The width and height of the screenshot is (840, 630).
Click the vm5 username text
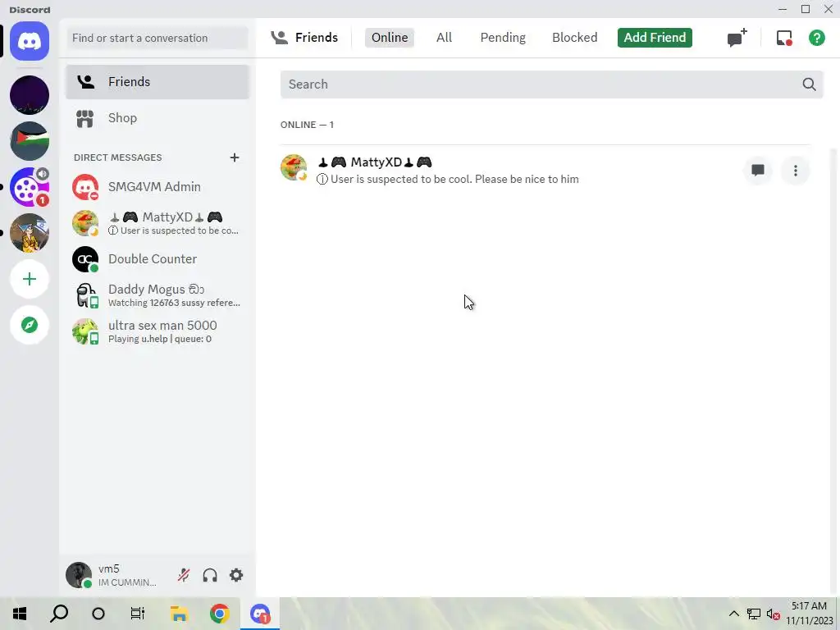point(109,569)
